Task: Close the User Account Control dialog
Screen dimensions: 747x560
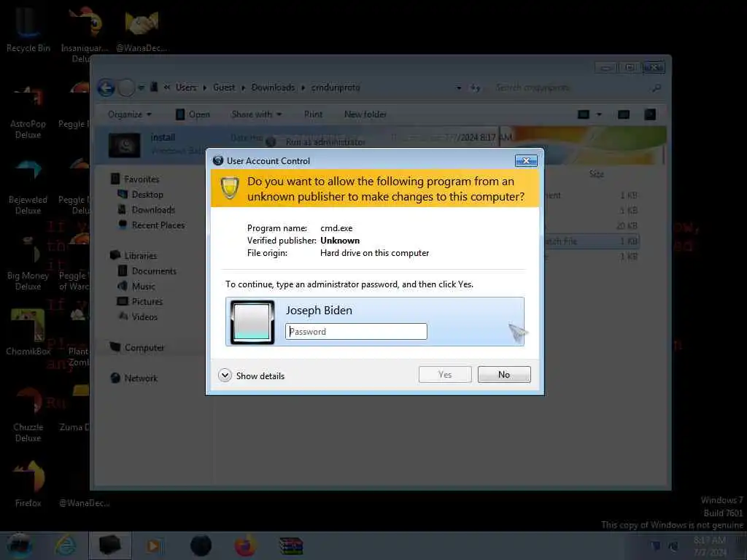Action: (x=526, y=161)
